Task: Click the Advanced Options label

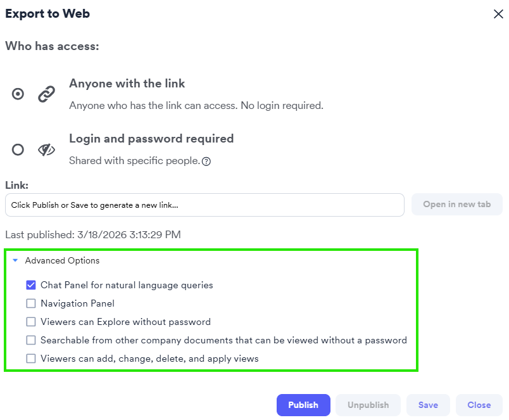Action: 62,260
